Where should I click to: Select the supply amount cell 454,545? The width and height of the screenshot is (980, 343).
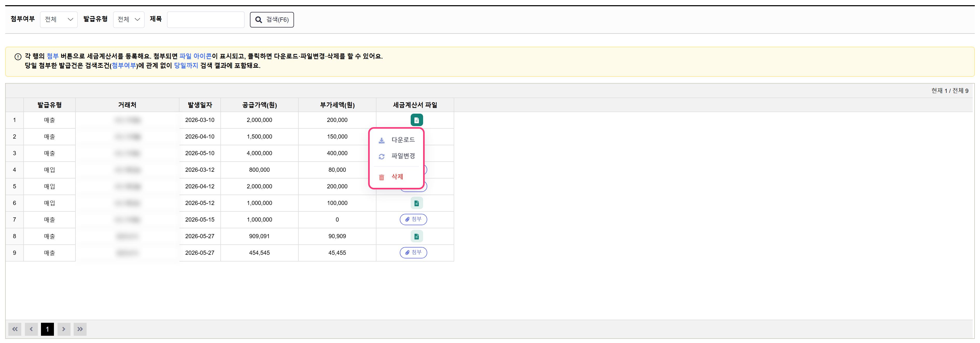pos(260,253)
